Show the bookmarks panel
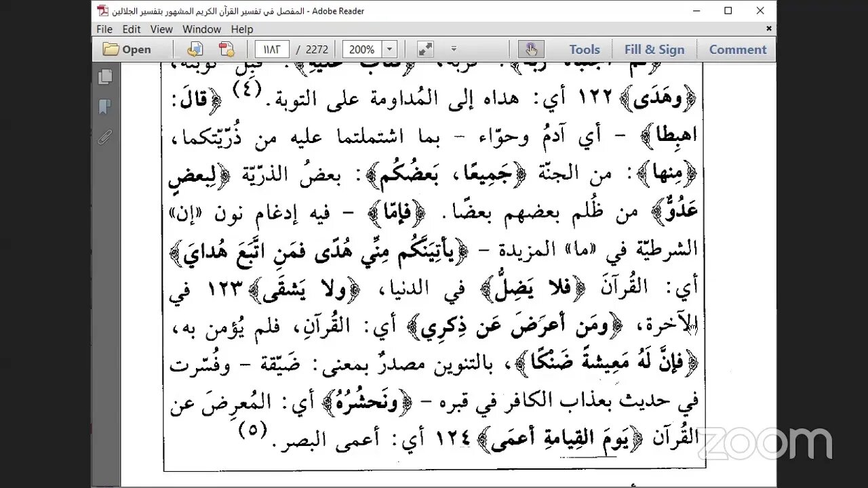This screenshot has height=488, width=868. (x=105, y=107)
